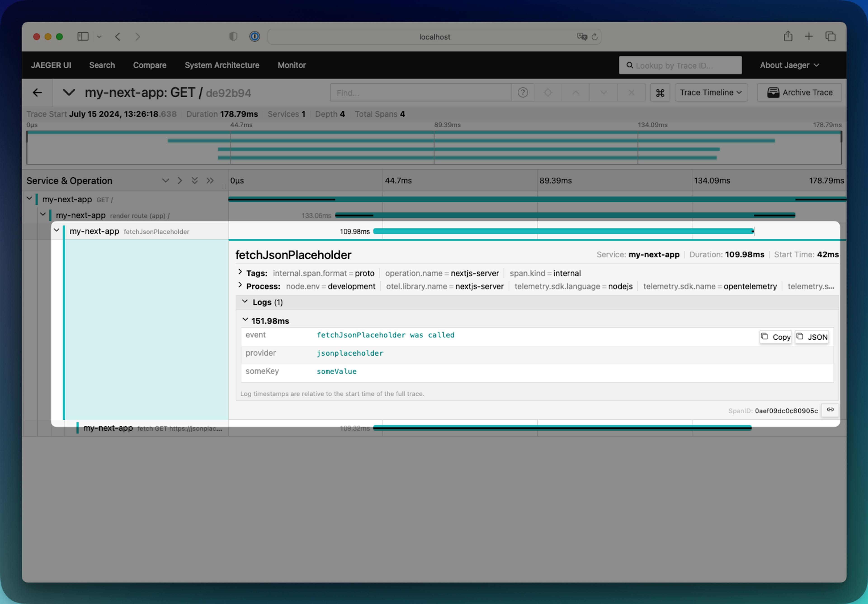The height and width of the screenshot is (604, 868).
Task: Reload the page in Safari
Action: click(x=595, y=37)
